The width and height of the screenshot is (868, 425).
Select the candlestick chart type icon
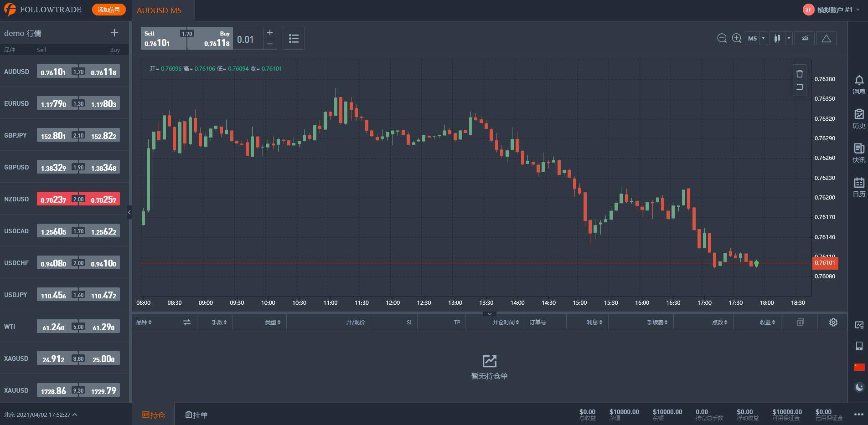pyautogui.click(x=777, y=38)
